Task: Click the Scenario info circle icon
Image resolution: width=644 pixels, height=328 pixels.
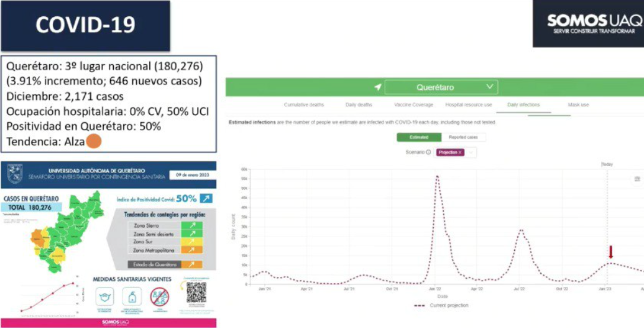Action: click(x=428, y=152)
